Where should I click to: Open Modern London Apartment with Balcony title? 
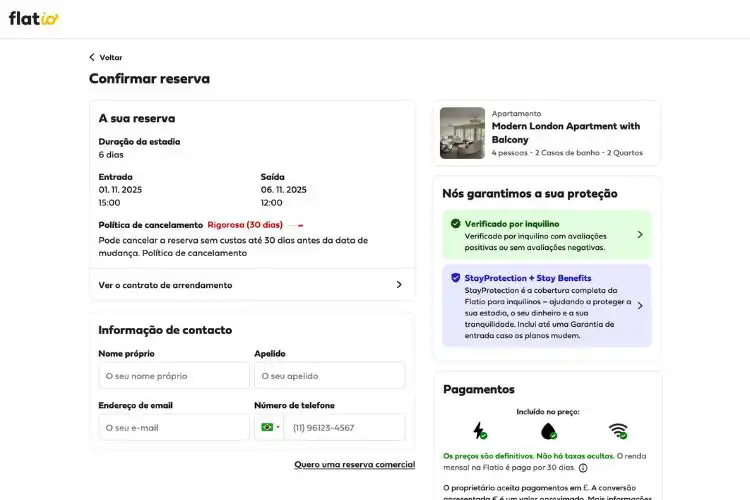coord(566,133)
